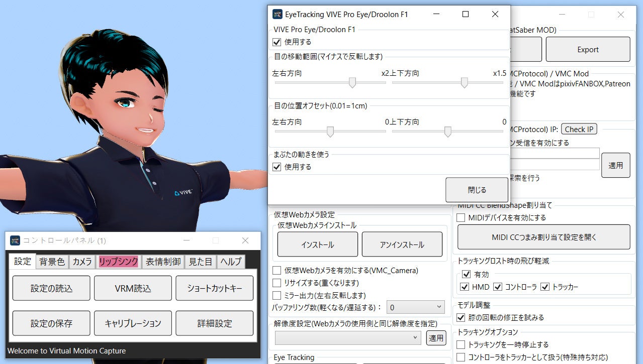Open the 表情制御 tab

tap(163, 262)
